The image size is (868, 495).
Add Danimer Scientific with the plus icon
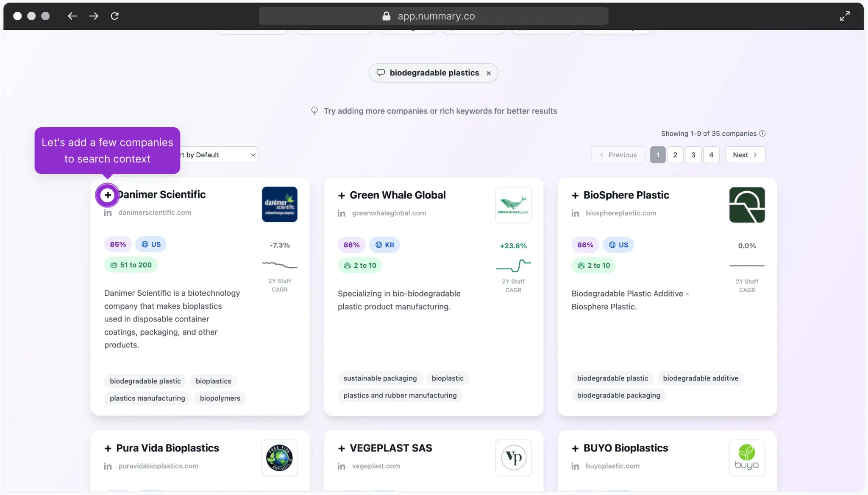click(108, 195)
